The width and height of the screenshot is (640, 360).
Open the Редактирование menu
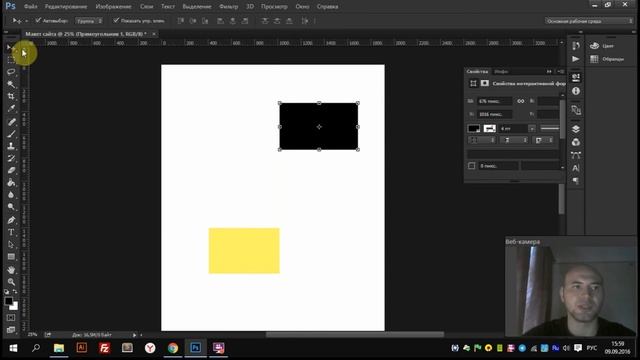66,7
